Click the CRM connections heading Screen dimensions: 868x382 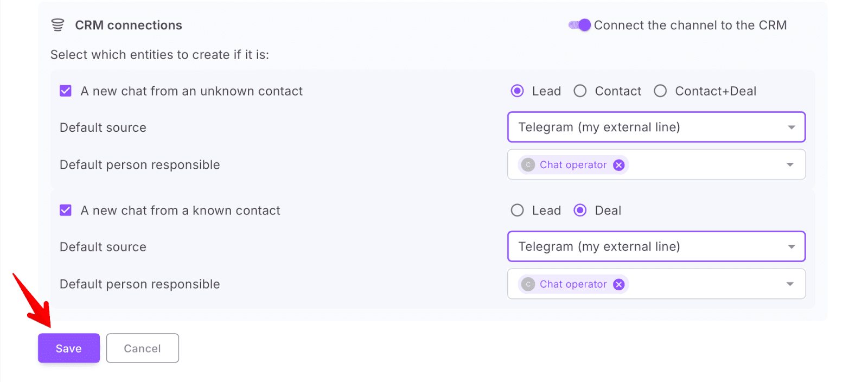point(129,25)
